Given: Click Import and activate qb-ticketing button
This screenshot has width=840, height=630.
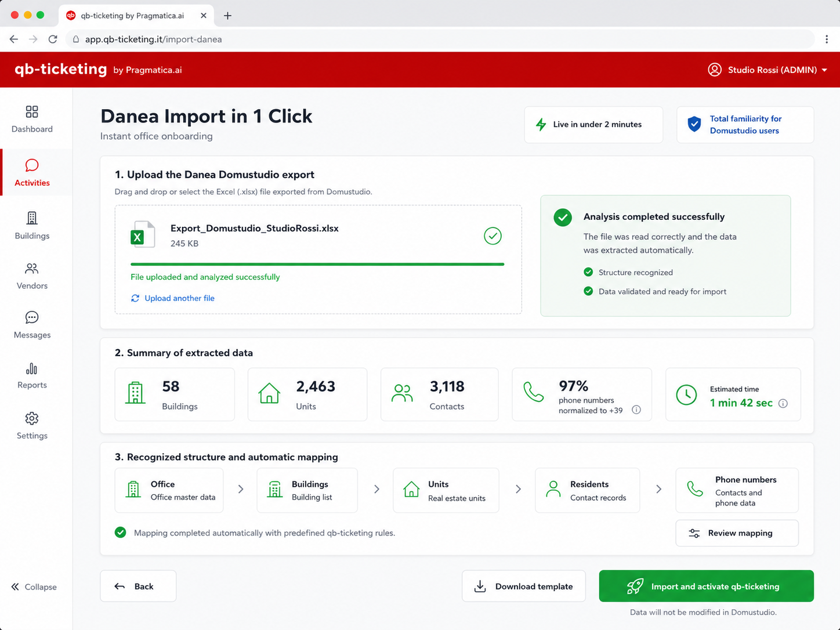Looking at the screenshot, I should pos(706,586).
